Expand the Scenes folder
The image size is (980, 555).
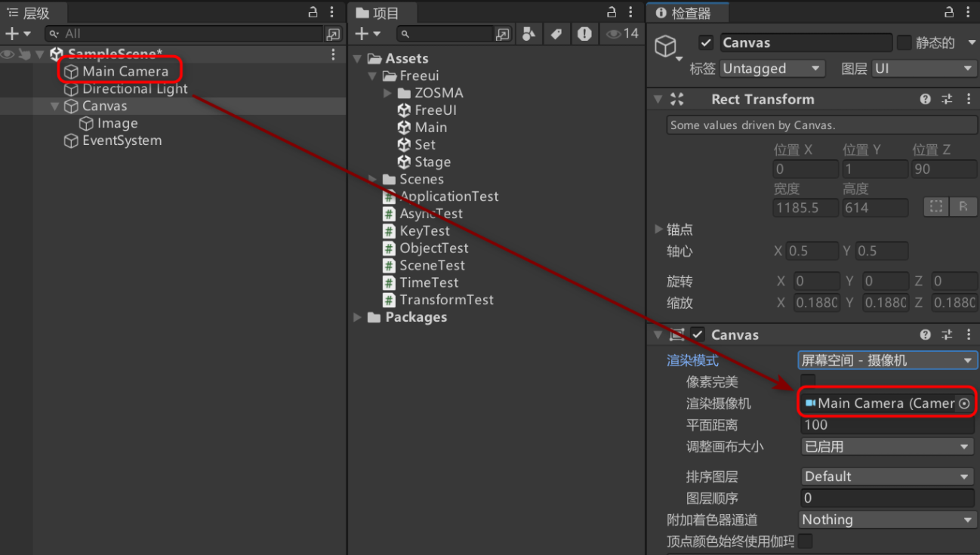tap(372, 179)
